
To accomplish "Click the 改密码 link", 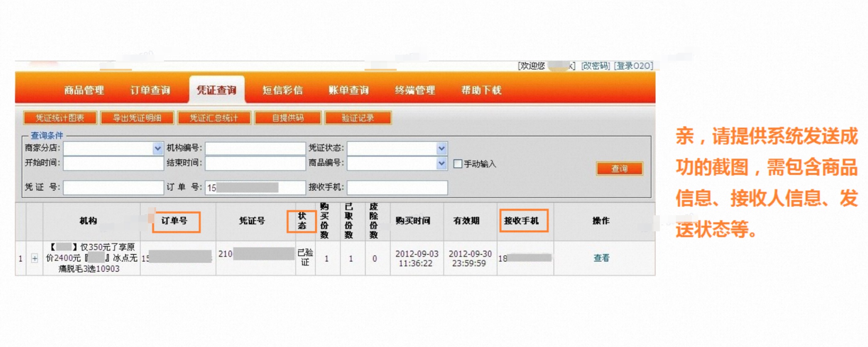I will [x=595, y=66].
